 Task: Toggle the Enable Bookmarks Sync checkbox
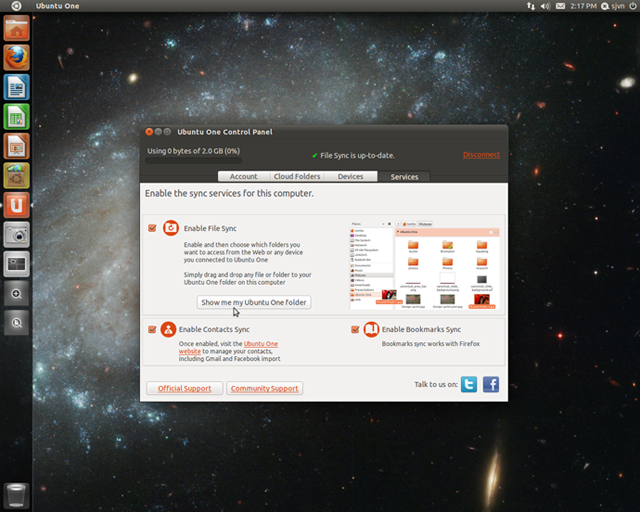(355, 329)
